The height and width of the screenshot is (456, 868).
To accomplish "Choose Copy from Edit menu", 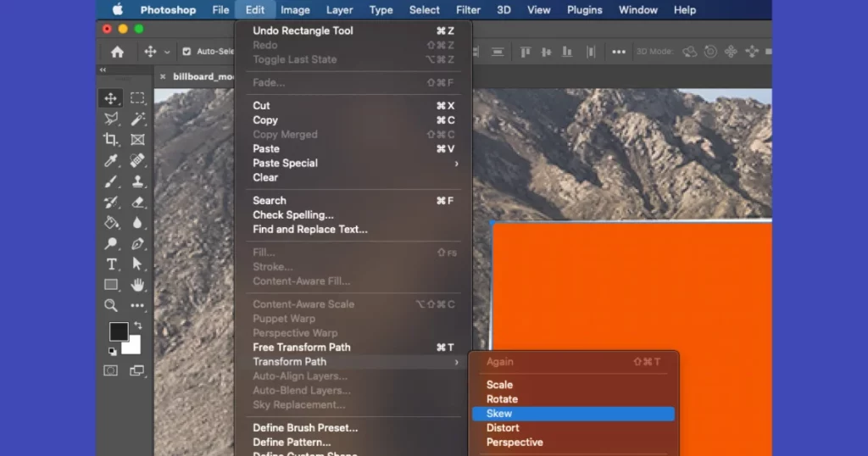I will pos(353,120).
